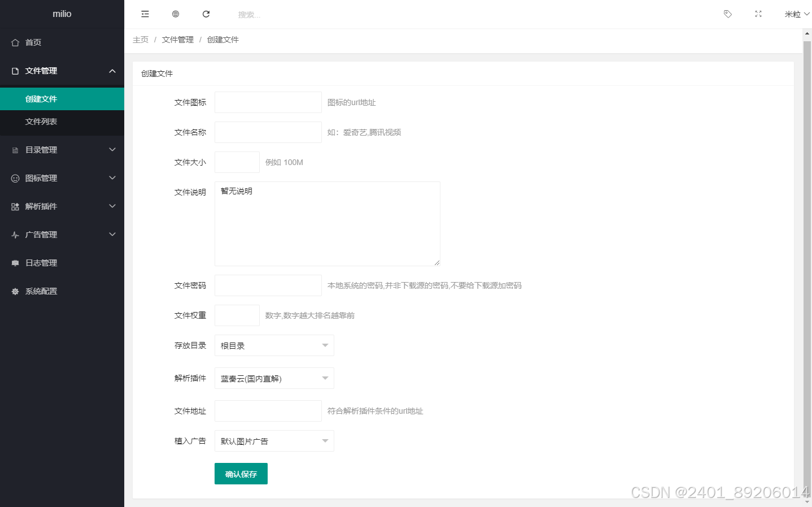
Task: Focus the 文件名称 input field
Action: pos(268,132)
